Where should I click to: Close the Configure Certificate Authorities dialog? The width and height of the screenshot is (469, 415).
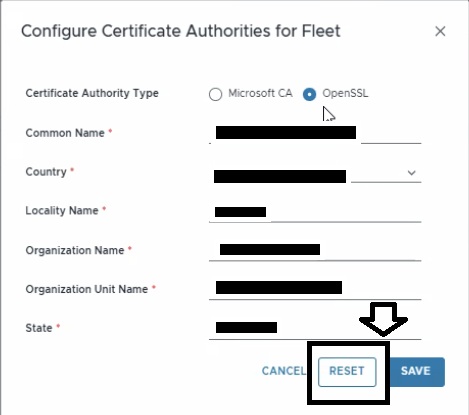[x=440, y=32]
